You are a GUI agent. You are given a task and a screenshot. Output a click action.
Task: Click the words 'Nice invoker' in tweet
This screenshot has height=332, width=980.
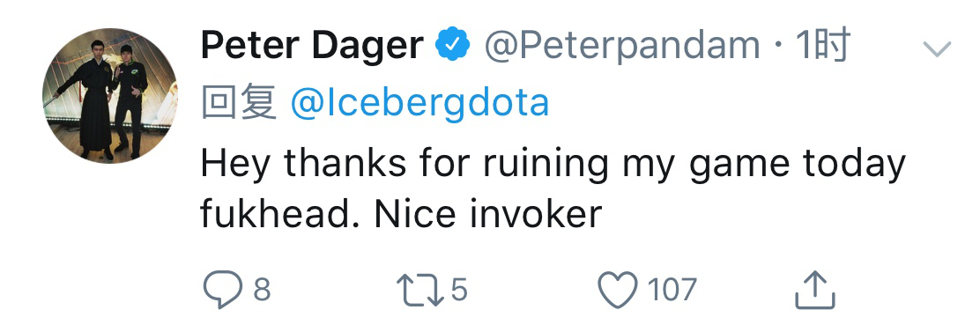tap(487, 214)
